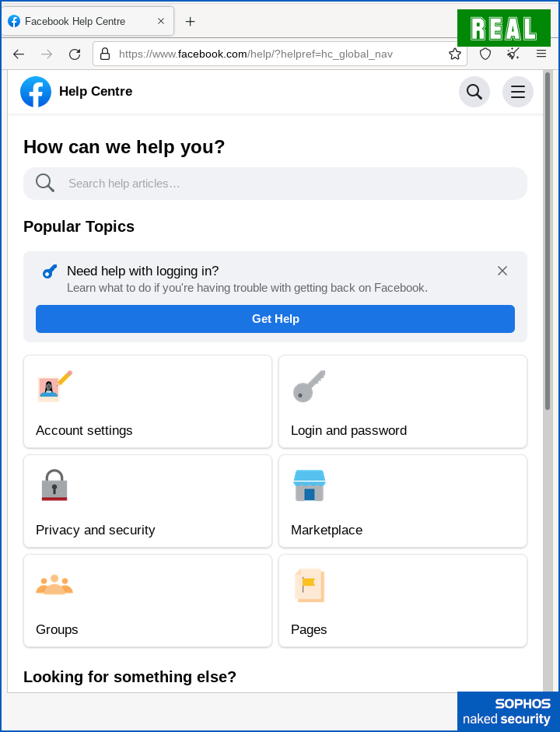Click the address bar URL
Image resolution: width=560 pixels, height=732 pixels.
tap(257, 54)
